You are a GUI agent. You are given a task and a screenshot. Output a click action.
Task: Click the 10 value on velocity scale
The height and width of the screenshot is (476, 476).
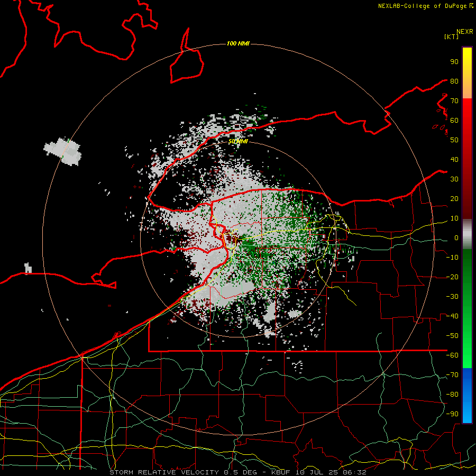454,218
